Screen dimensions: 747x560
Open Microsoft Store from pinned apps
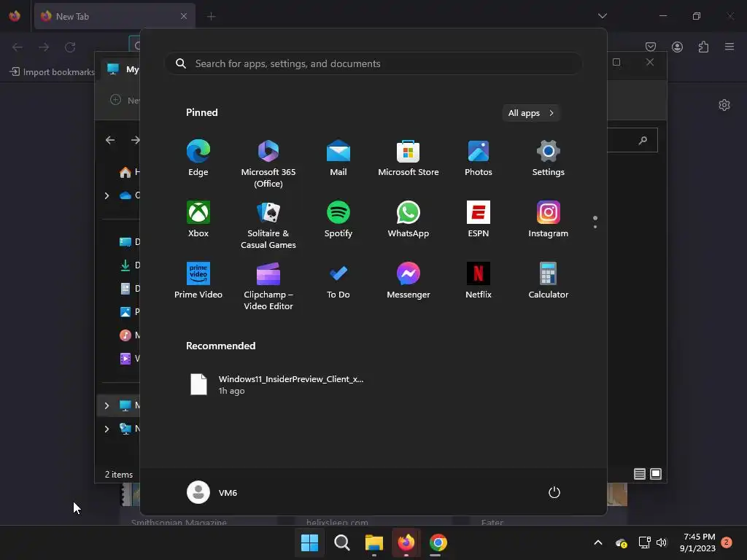(409, 158)
